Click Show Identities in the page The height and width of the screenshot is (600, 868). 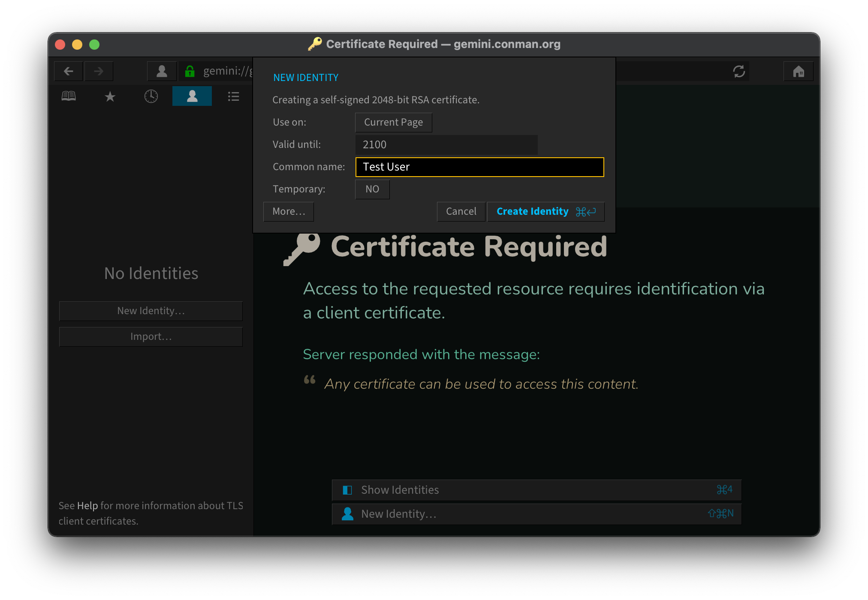[536, 490]
